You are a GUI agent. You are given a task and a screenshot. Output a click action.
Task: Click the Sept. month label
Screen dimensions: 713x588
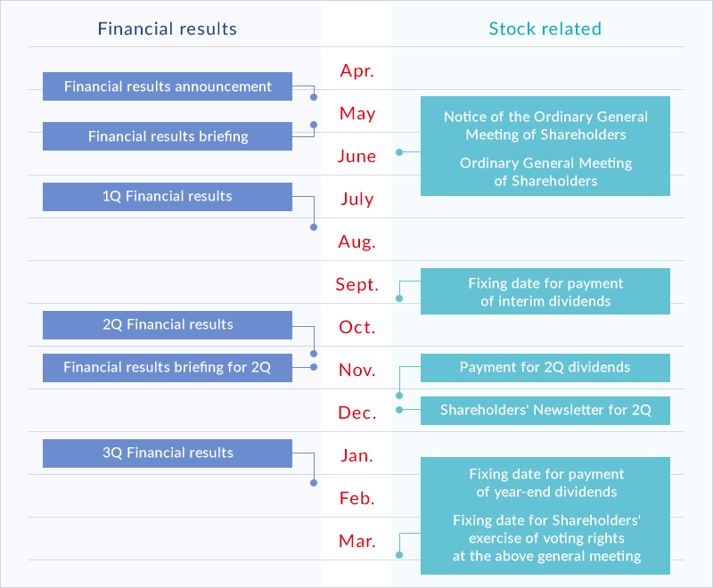[x=356, y=285]
